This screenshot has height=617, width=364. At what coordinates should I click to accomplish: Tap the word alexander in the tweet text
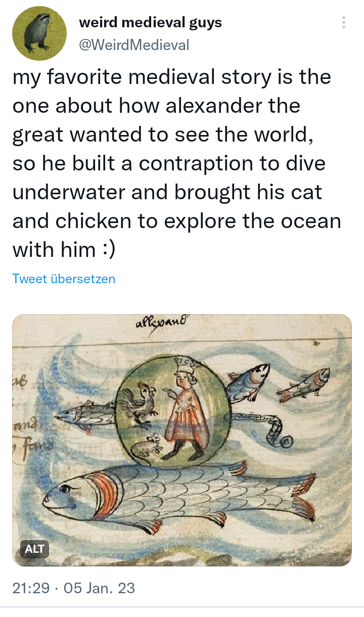click(227, 106)
